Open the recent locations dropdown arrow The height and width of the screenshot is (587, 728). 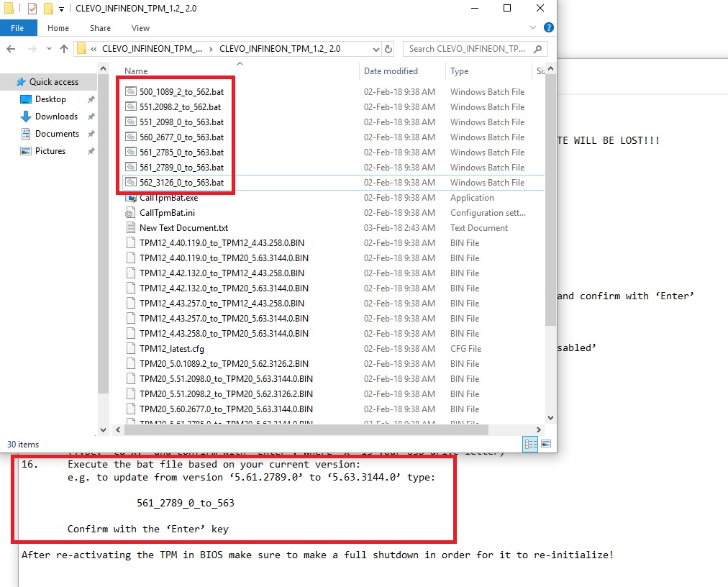[x=49, y=49]
